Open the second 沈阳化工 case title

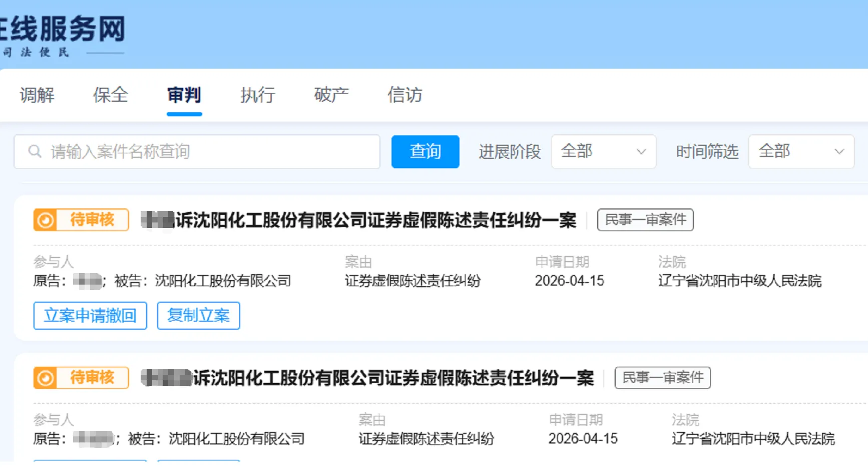click(x=367, y=378)
